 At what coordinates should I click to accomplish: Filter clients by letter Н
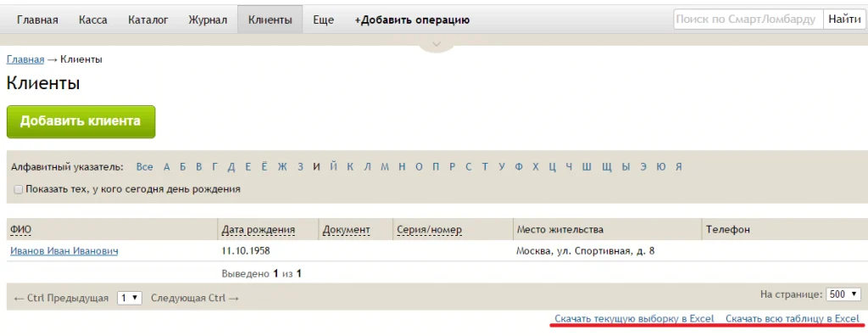pos(402,167)
